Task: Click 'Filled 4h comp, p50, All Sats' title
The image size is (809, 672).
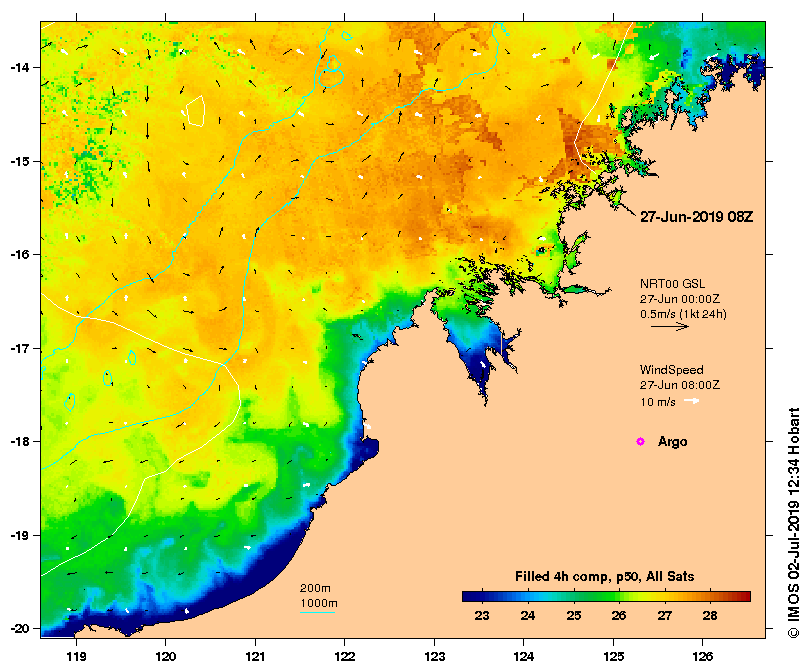Action: [605, 577]
